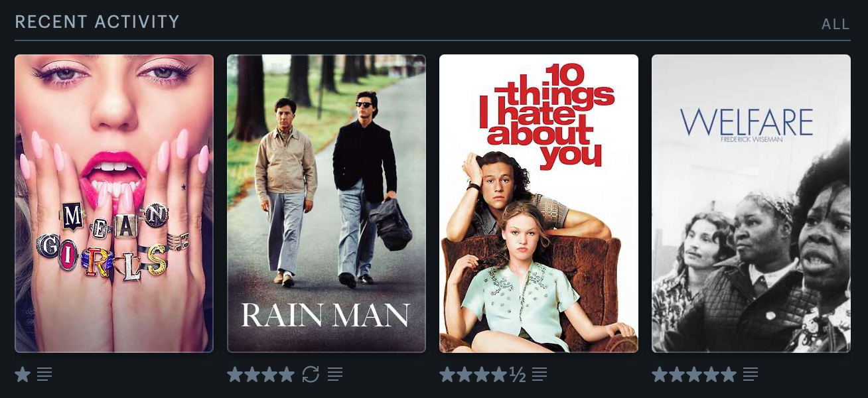
Task: Click the RECENT ACTIVITY section heading
Action: tap(97, 22)
